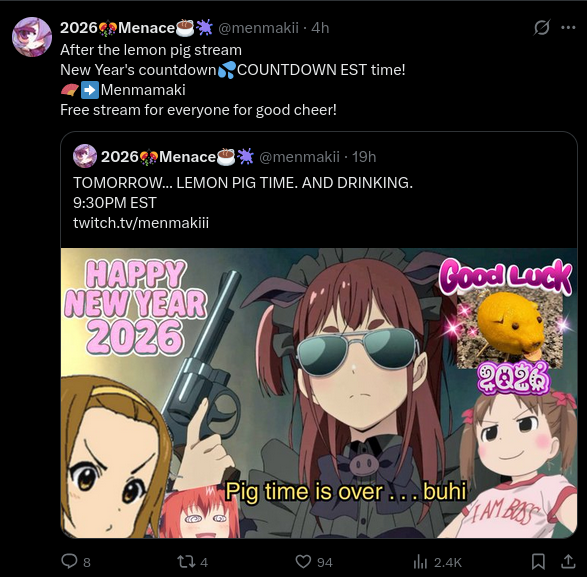Open the three-dot more options menu
This screenshot has width=587, height=577.
click(568, 27)
